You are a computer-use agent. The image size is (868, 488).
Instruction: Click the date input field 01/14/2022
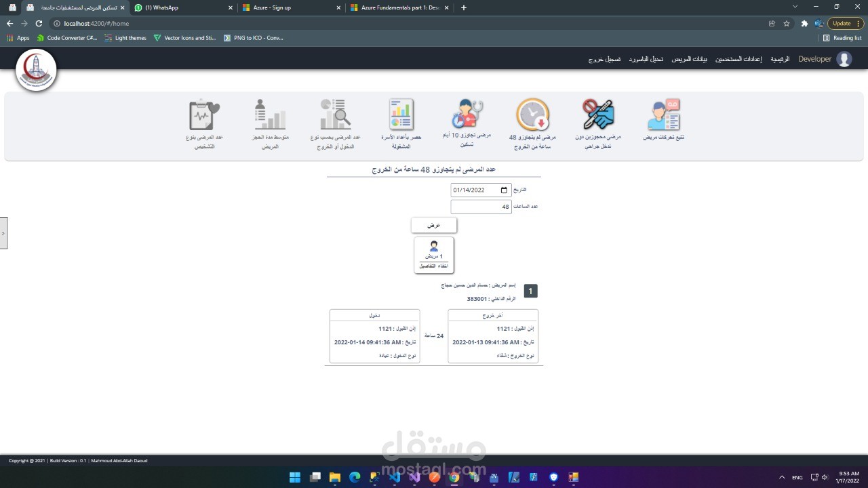(481, 190)
